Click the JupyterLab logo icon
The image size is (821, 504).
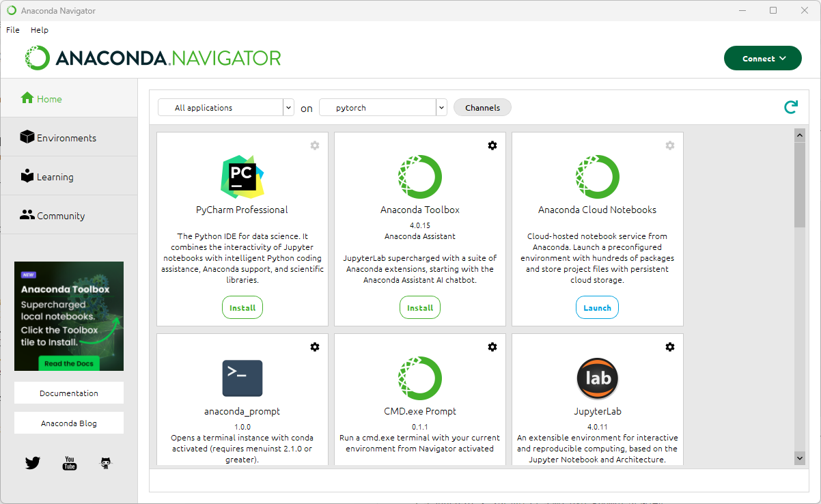[x=598, y=378]
